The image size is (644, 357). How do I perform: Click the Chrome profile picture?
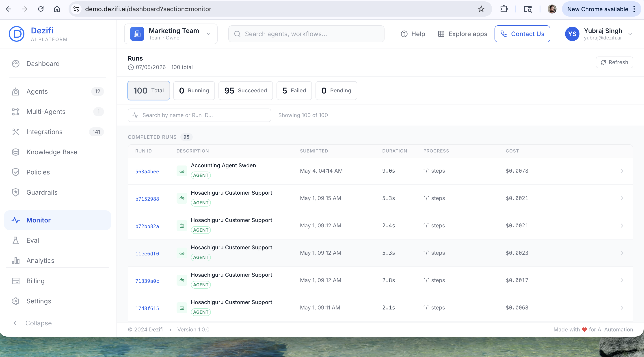click(x=552, y=9)
